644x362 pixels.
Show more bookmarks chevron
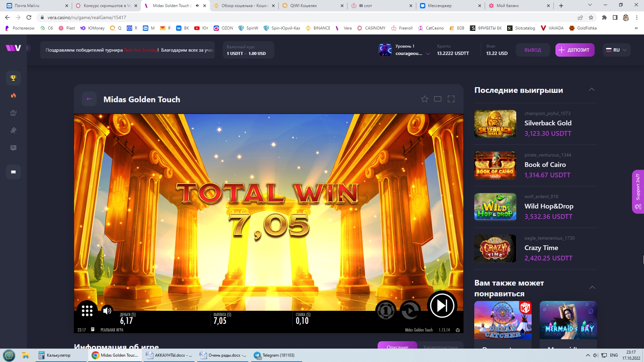coord(636,28)
